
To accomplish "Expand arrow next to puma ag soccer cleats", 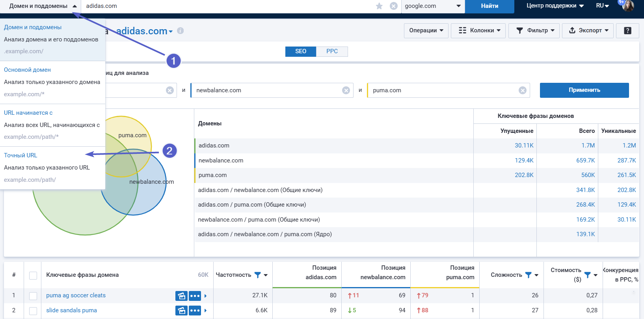I will [205, 296].
